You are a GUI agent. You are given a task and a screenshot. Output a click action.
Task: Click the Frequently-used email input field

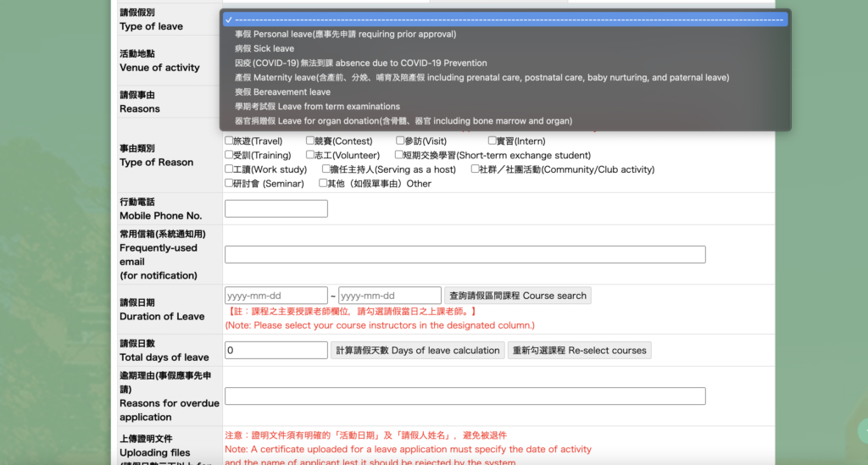pos(465,254)
